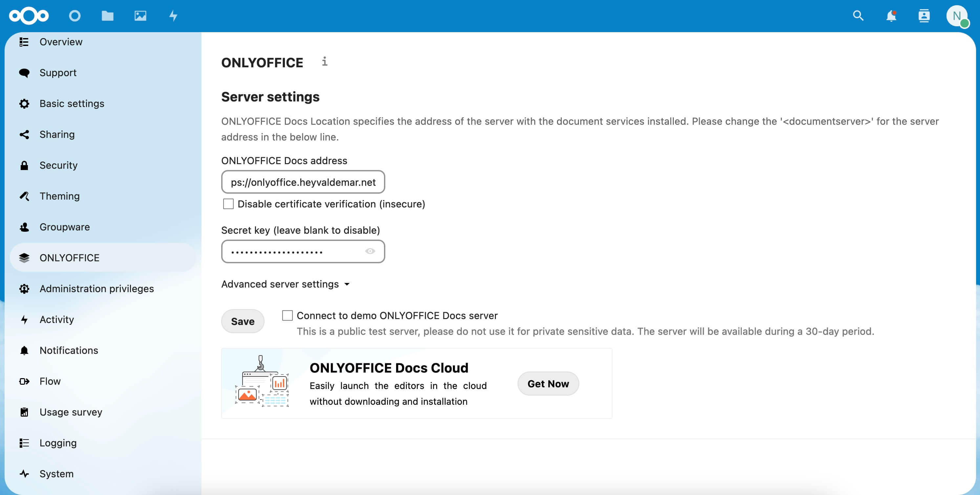Open the Files app icon
Screen dimensions: 980x495
coord(107,16)
